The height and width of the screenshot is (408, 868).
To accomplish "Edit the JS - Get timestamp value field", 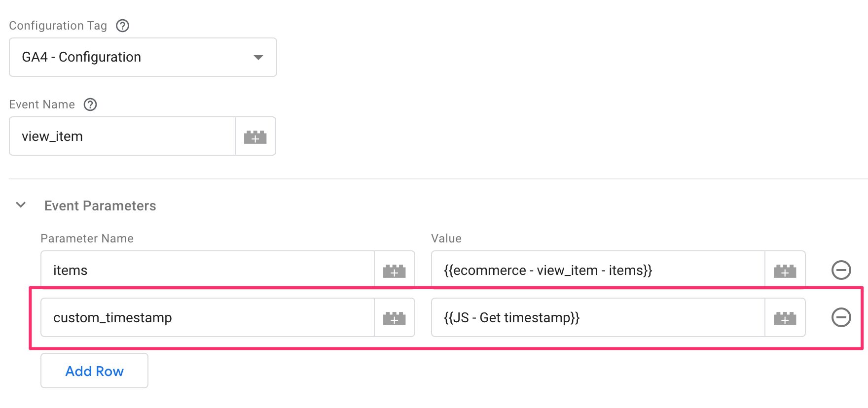I will tap(598, 318).
